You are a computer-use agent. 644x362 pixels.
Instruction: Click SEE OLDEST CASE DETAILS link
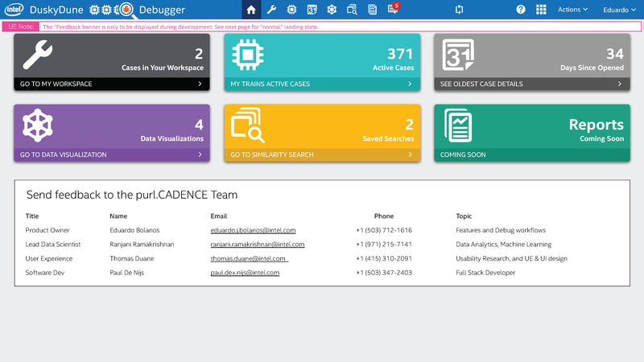pyautogui.click(x=481, y=84)
